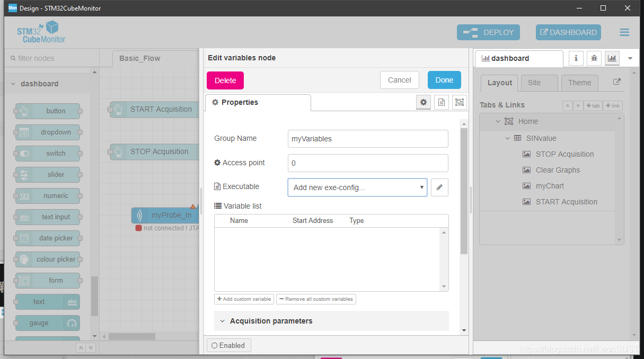Click the Group Name input field
This screenshot has height=359, width=644.
coord(368,139)
